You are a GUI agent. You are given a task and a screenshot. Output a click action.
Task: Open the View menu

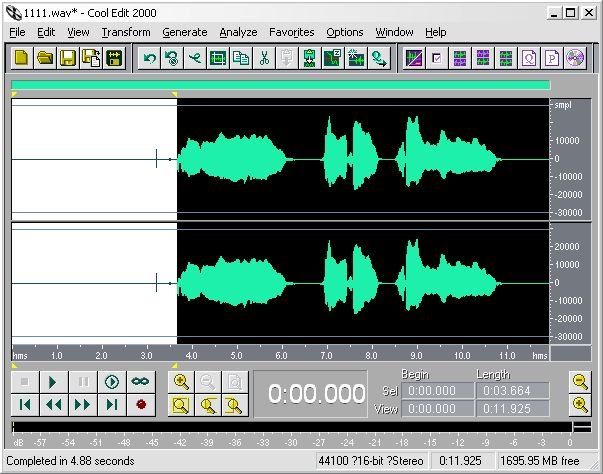tap(78, 32)
